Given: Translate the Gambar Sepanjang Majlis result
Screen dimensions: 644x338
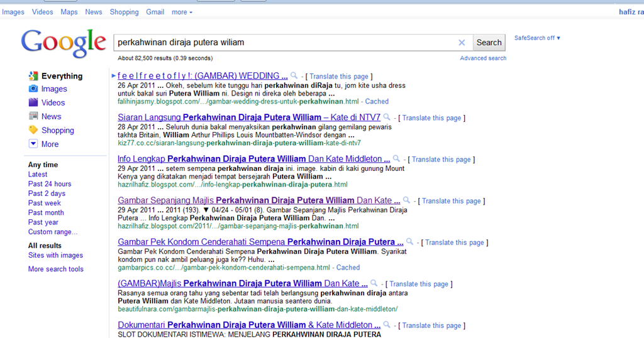Looking at the screenshot, I should click(x=452, y=201).
